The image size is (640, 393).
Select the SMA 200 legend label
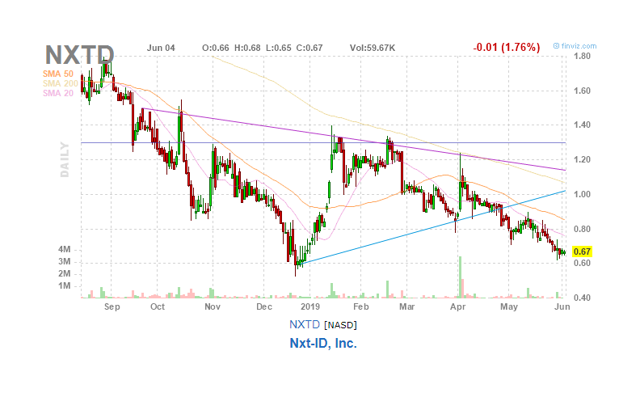coord(60,84)
